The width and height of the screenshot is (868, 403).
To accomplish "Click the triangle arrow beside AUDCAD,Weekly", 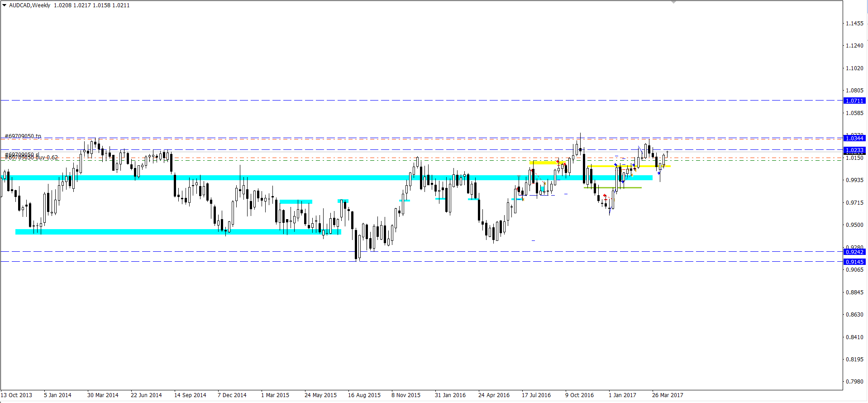I will point(5,5).
